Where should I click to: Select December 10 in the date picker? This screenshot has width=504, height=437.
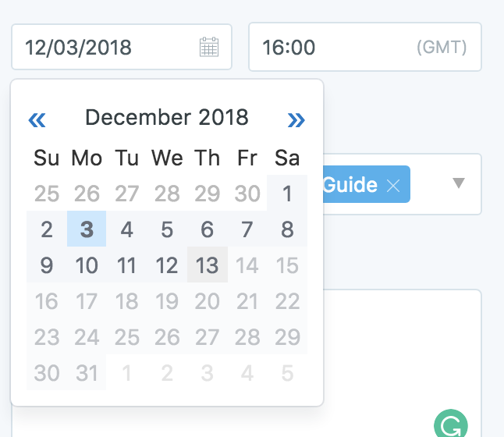click(x=87, y=265)
